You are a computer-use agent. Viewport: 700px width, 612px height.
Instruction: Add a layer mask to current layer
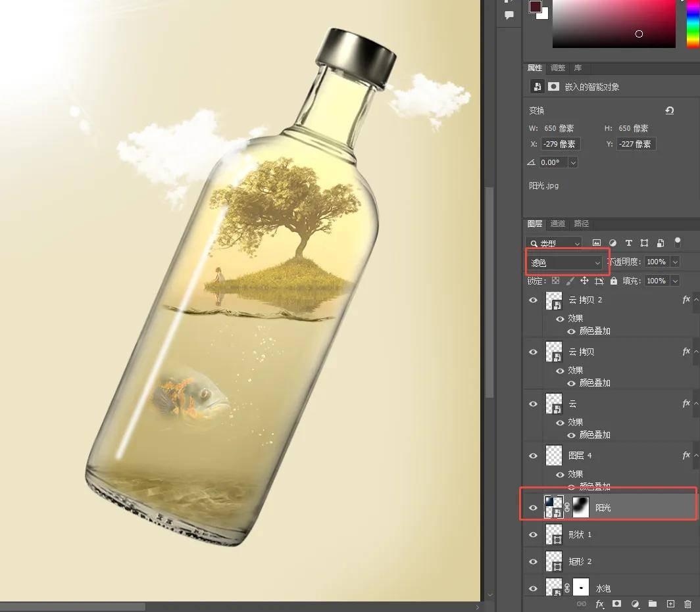click(x=617, y=603)
